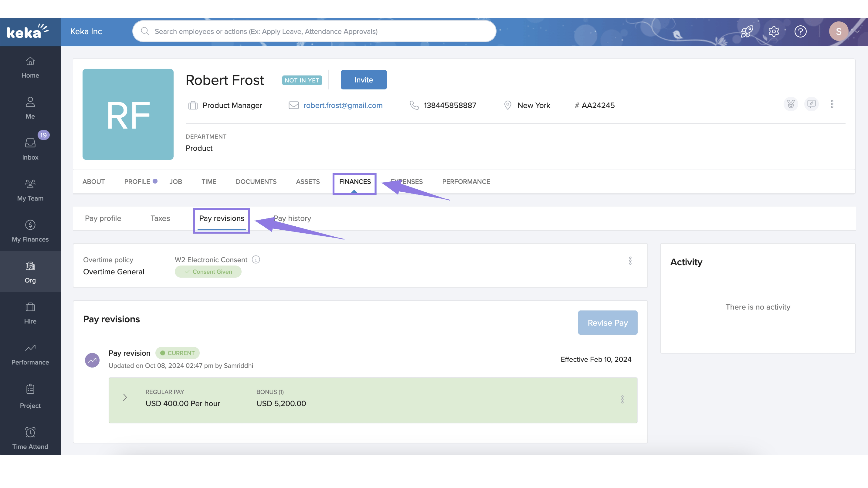This screenshot has width=868, height=488.
Task: Open settings gear icon in header
Action: pyautogui.click(x=774, y=32)
